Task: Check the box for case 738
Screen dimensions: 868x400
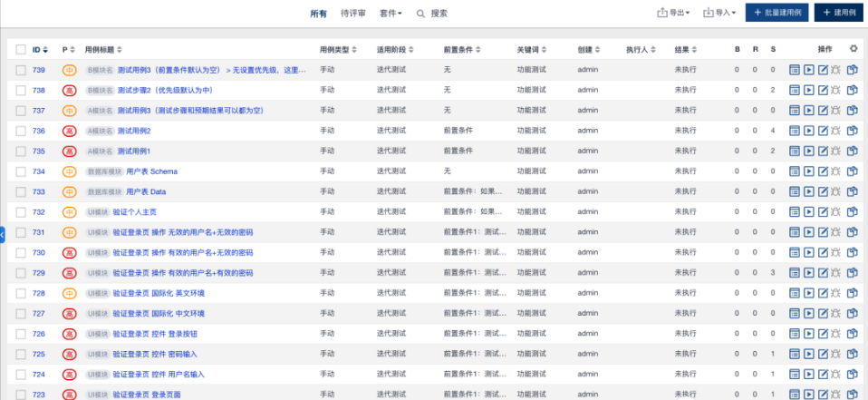Action: (21, 91)
